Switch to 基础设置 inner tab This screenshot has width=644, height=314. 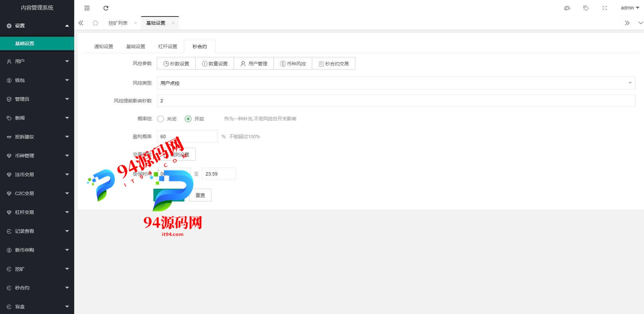coord(136,46)
